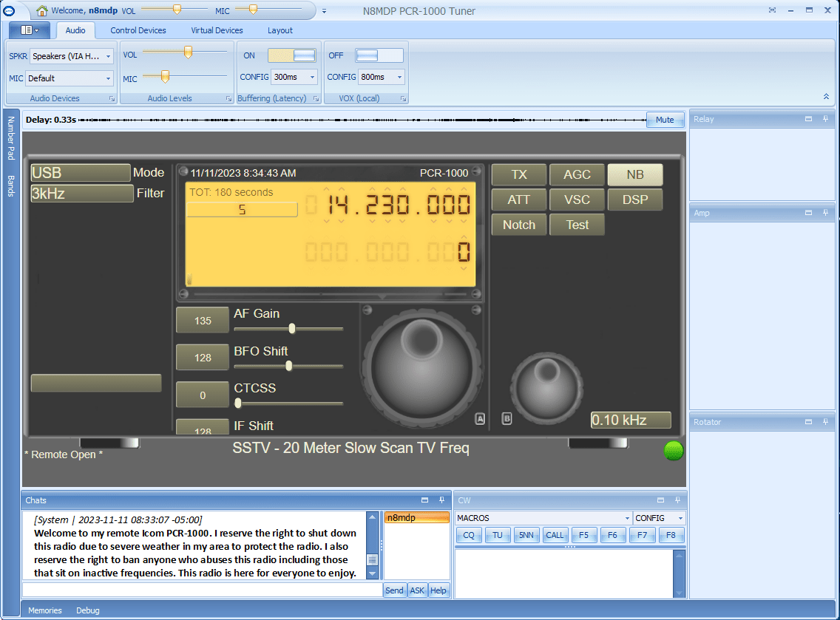Pin the Amp panel
Image resolution: width=840 pixels, height=620 pixels.
[x=825, y=213]
